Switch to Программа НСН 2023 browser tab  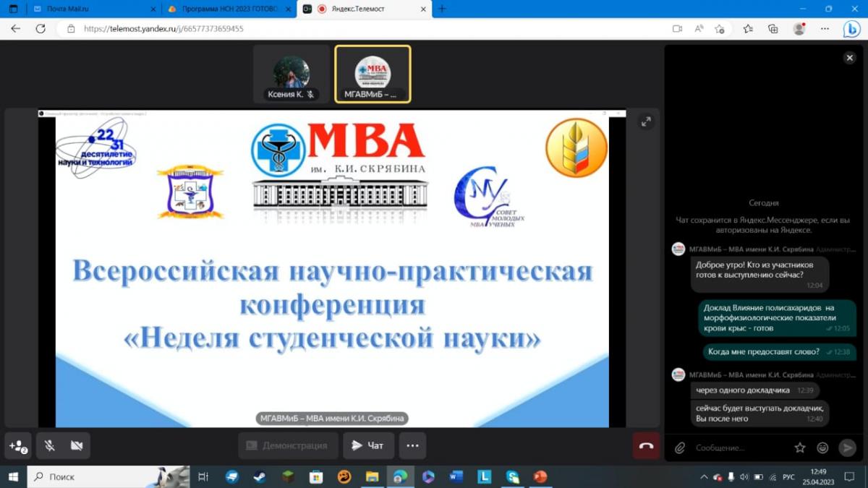coord(228,9)
